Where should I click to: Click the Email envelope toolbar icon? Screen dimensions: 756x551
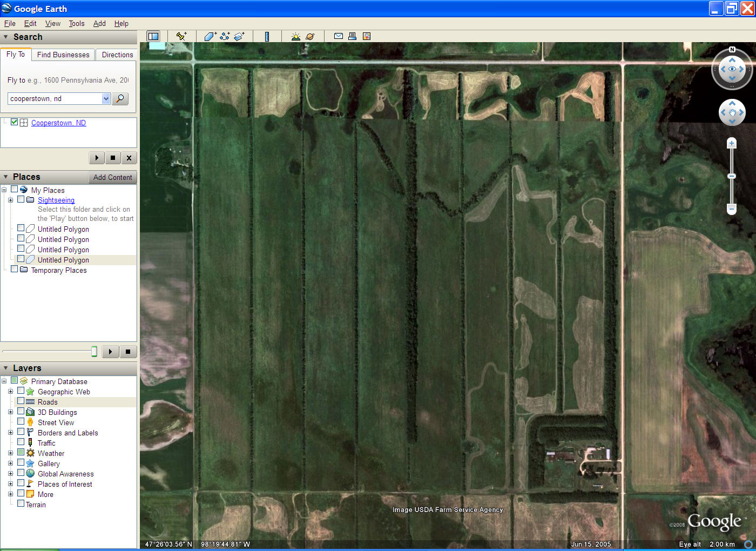339,36
